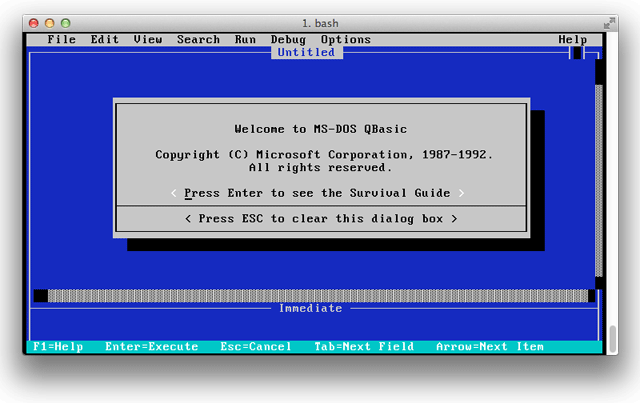Image resolution: width=640 pixels, height=403 pixels.
Task: Click the Immediate window title
Action: pyautogui.click(x=311, y=308)
